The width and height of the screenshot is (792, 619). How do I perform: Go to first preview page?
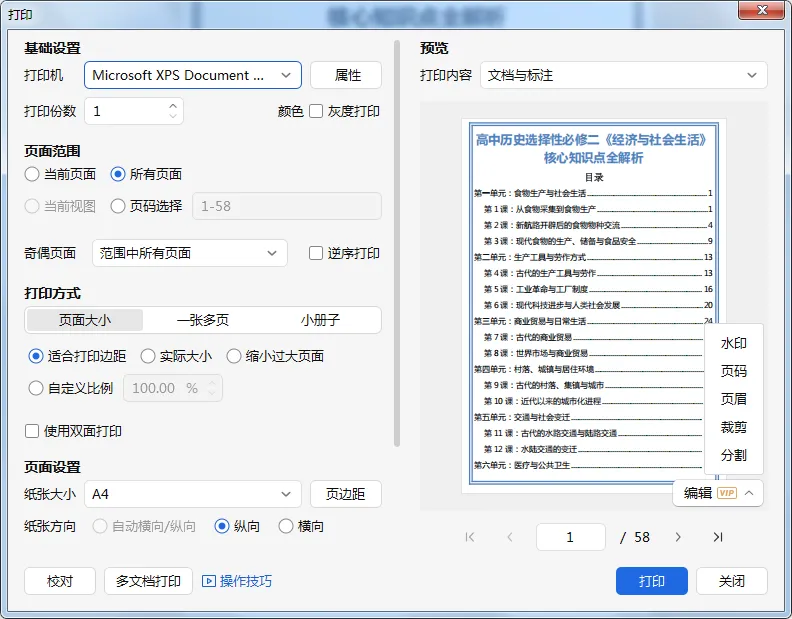(470, 537)
